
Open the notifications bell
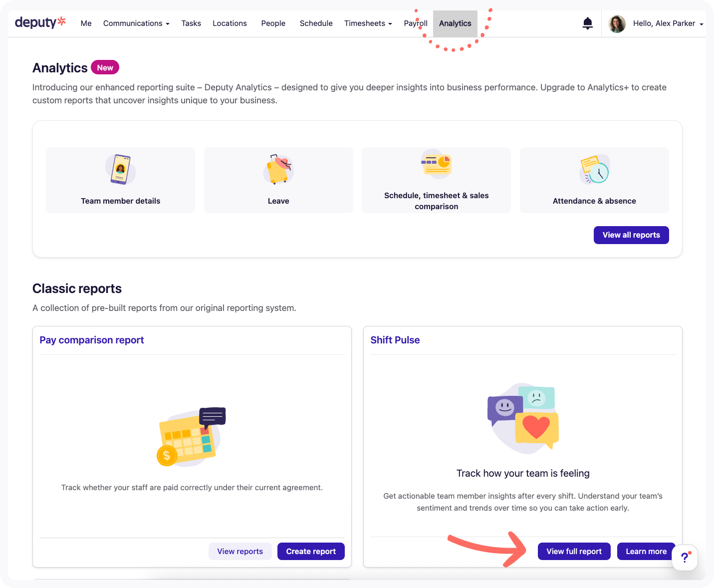[588, 23]
